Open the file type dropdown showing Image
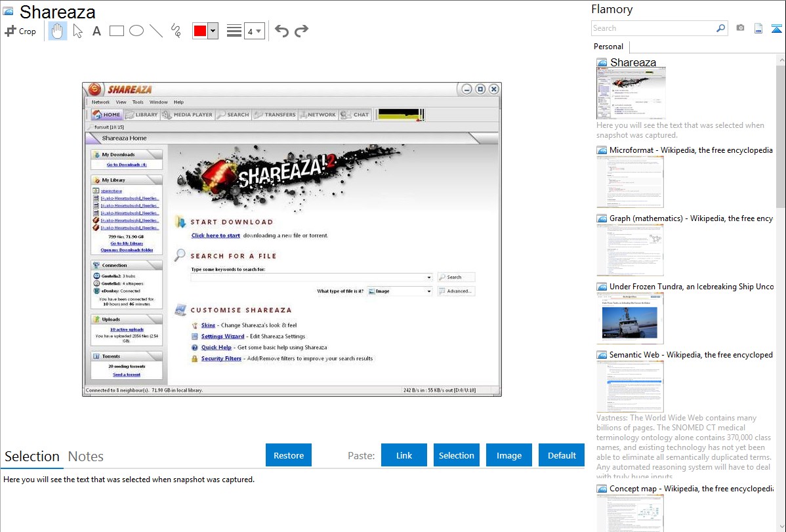 (x=400, y=291)
